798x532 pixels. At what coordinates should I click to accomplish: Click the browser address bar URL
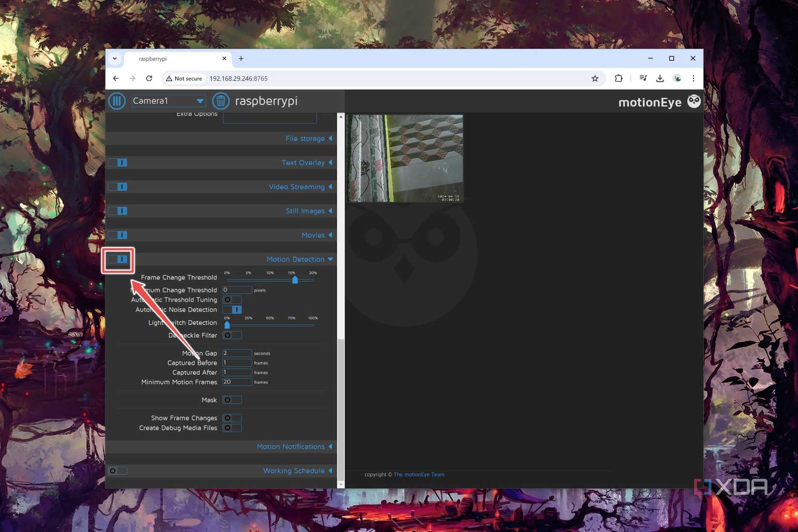coord(238,78)
